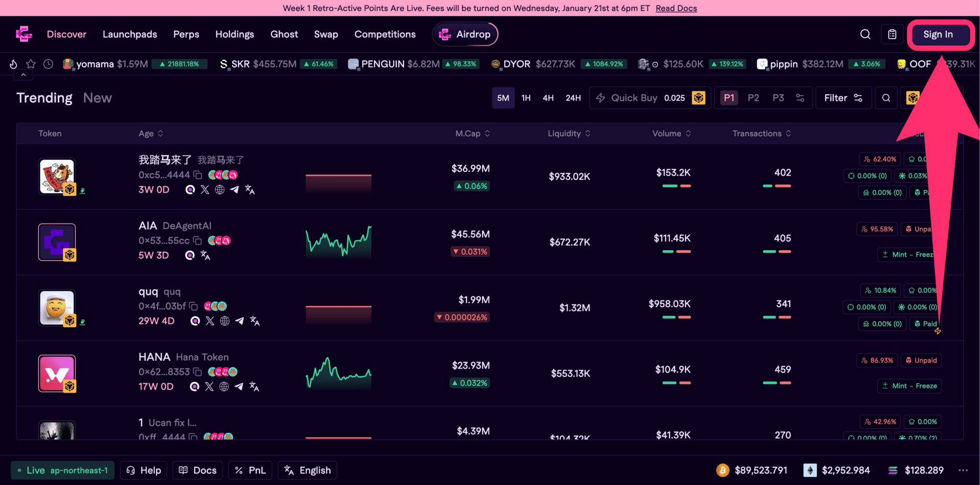Sort the table by Liquidity
The width and height of the screenshot is (980, 485).
(569, 133)
